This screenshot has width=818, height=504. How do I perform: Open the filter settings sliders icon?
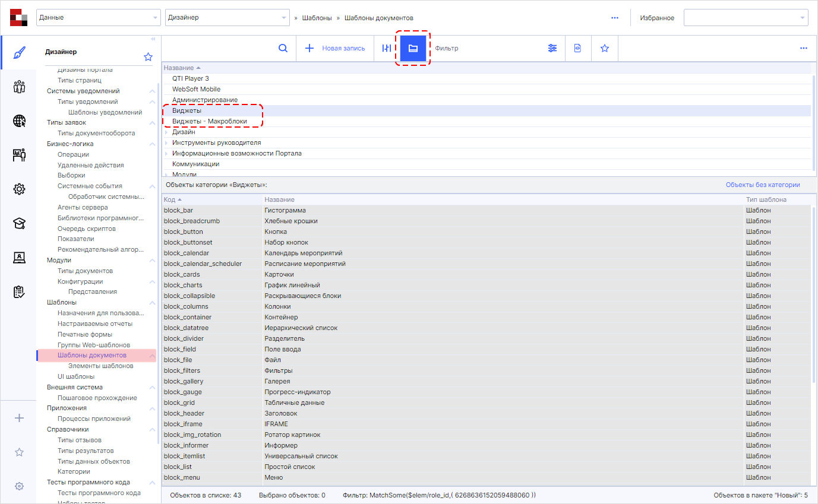pos(552,48)
